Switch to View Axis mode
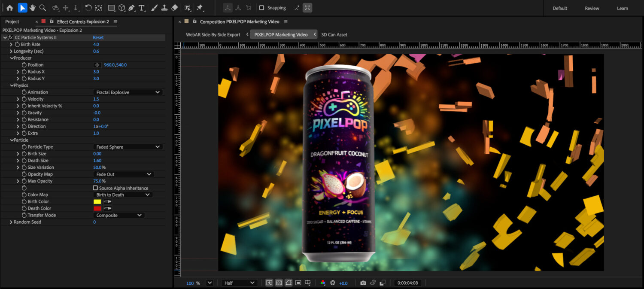644x289 pixels. [249, 8]
